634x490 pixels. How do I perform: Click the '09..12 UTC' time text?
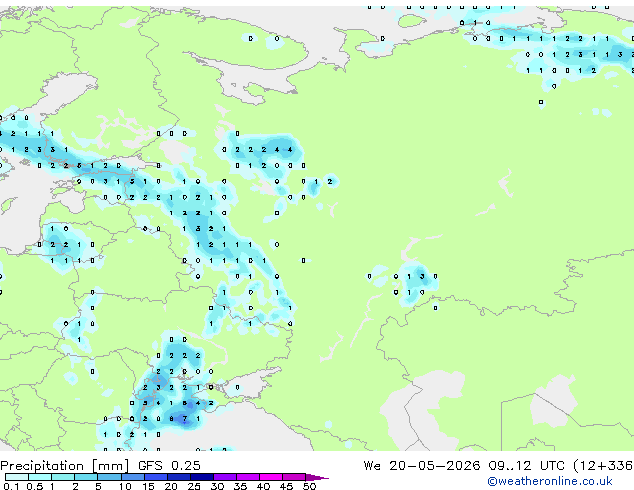(526, 466)
